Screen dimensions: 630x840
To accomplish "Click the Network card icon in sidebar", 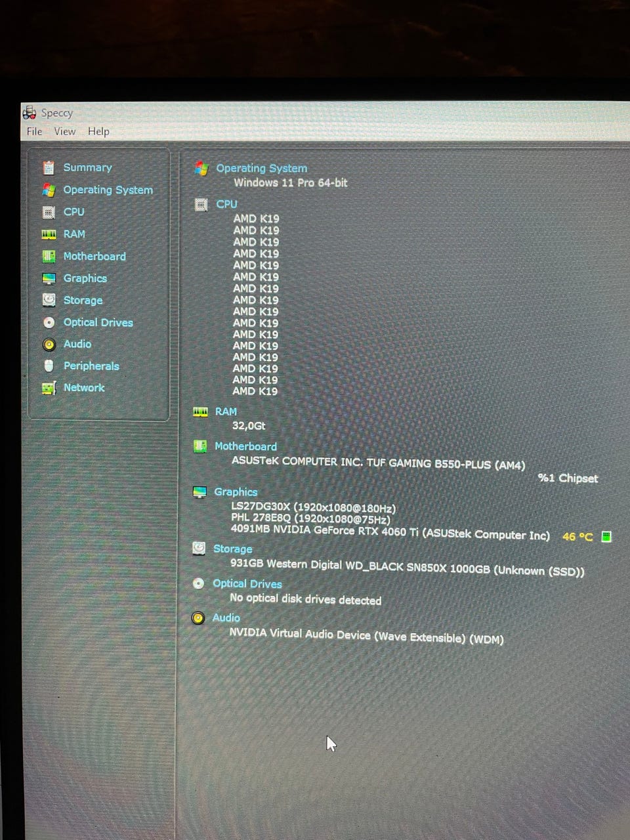I will tap(49, 388).
